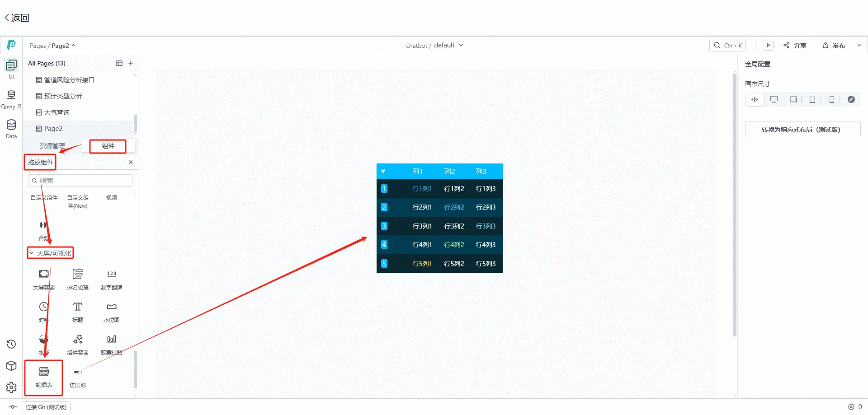This screenshot has width=868, height=415.
Task: Choose the 数字翻牌 number flip widget
Action: point(111,279)
